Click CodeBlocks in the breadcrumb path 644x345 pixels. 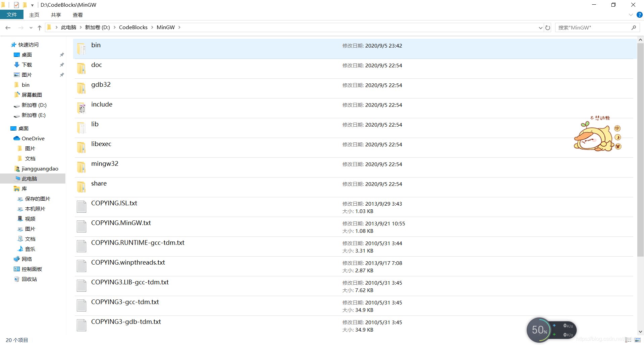(x=133, y=27)
